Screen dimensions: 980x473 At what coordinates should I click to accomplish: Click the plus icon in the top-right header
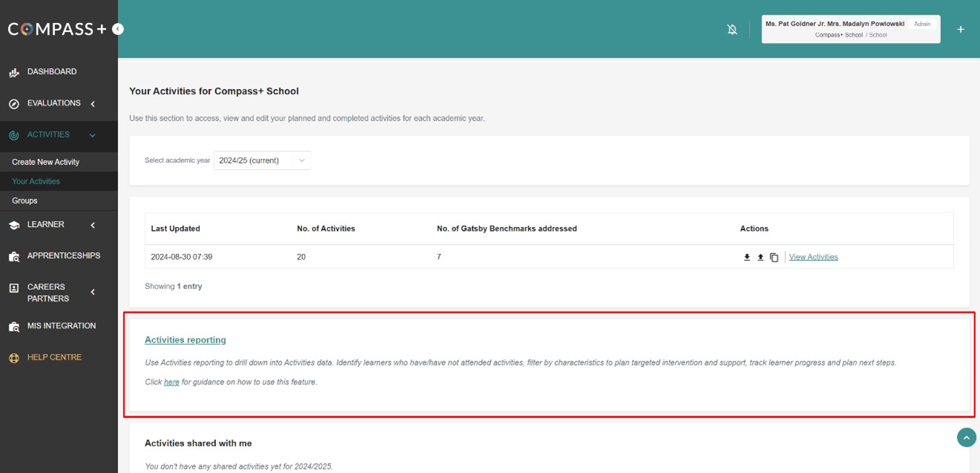tap(961, 30)
